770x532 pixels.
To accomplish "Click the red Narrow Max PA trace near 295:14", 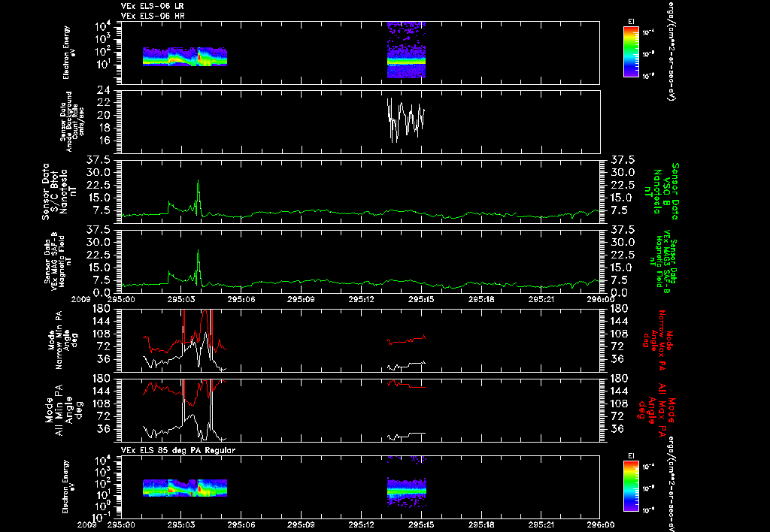I will click(405, 340).
